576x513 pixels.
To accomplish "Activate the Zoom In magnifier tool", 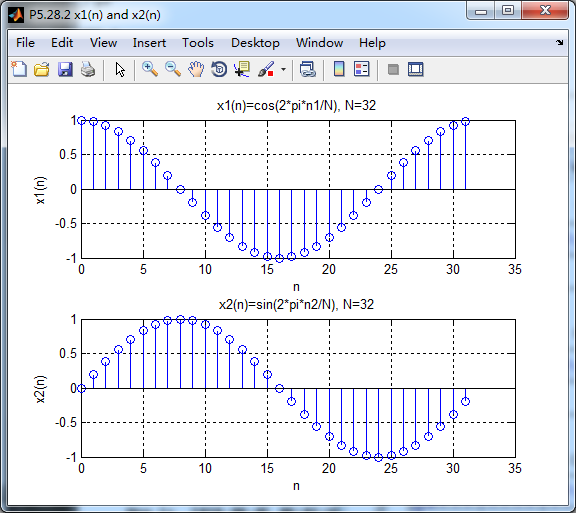I will (x=150, y=69).
